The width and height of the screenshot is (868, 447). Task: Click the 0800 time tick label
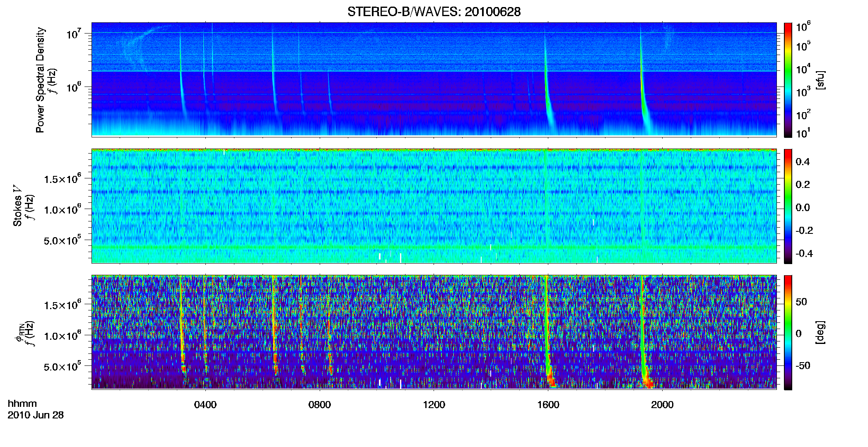click(x=320, y=405)
